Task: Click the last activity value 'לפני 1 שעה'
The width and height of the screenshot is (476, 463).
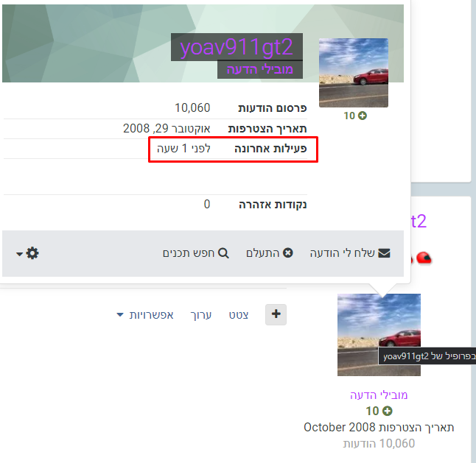Action: click(183, 149)
